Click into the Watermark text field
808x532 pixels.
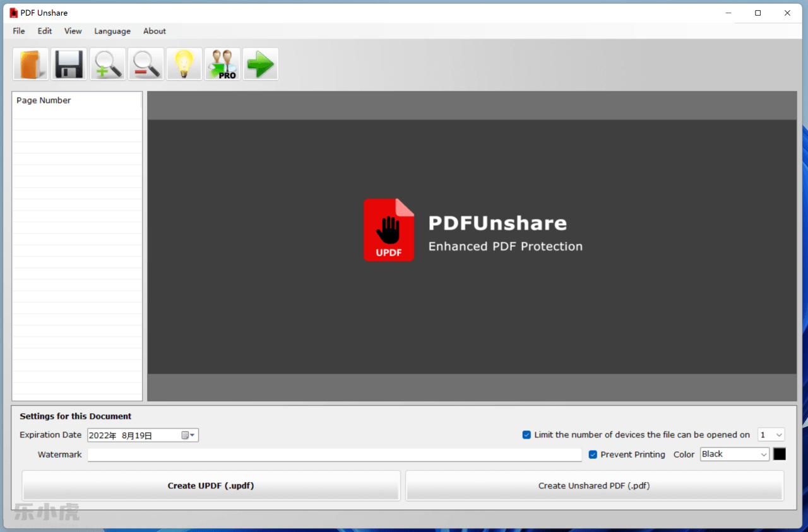[x=335, y=454]
